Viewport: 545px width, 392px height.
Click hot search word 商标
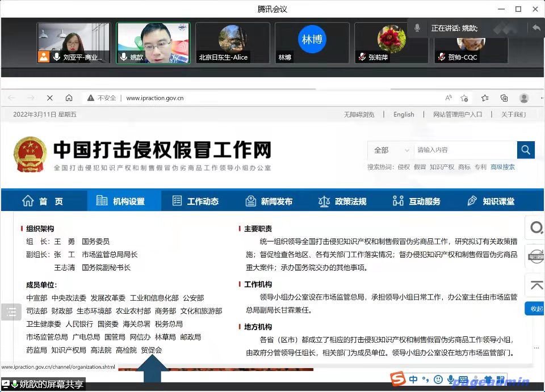(464, 167)
